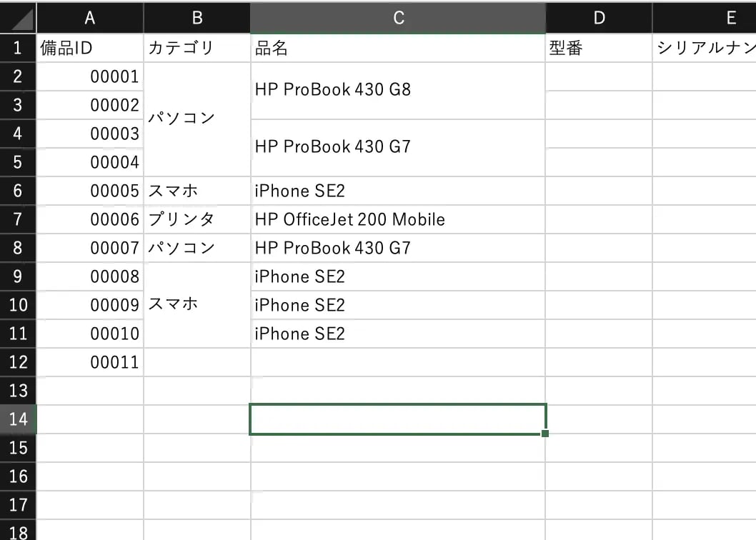Click the 備品ID header cell

tap(90, 48)
